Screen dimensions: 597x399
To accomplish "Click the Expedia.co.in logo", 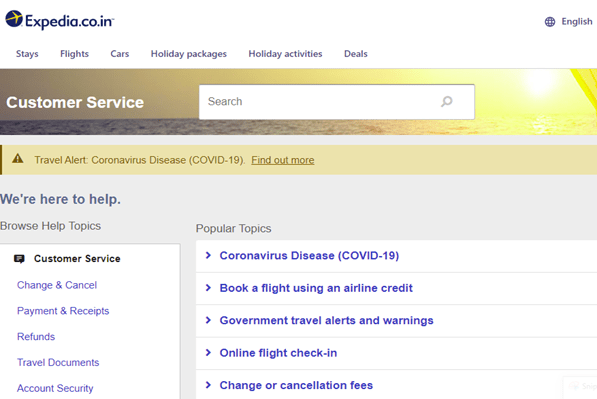I will [59, 20].
